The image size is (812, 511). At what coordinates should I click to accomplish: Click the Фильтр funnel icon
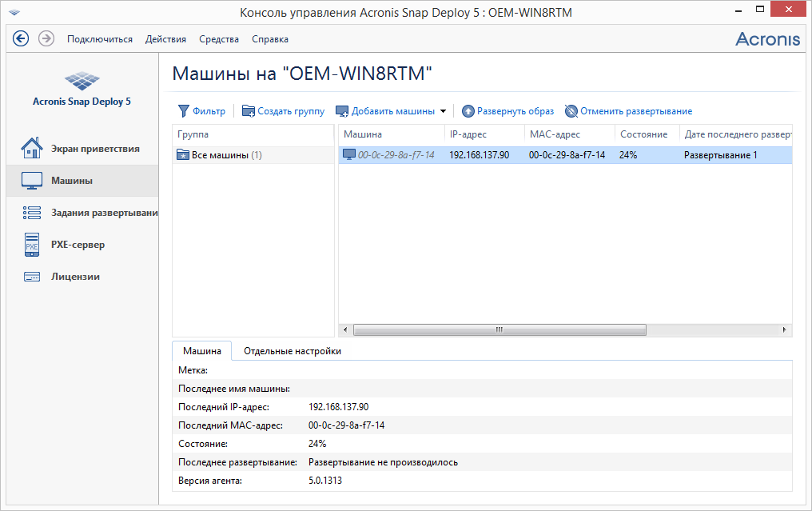[183, 111]
